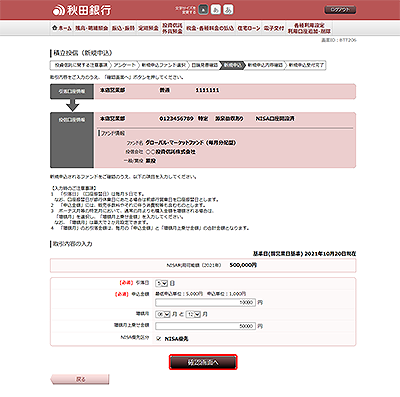Image resolution: width=400 pixels, height=397 pixels.
Task: Go to the ホーム menu item
Action: coord(62,28)
